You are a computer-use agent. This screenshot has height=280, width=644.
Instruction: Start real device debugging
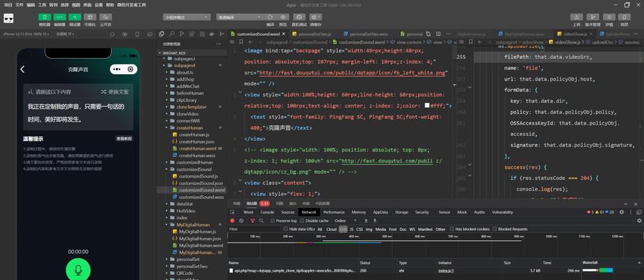pos(299,17)
